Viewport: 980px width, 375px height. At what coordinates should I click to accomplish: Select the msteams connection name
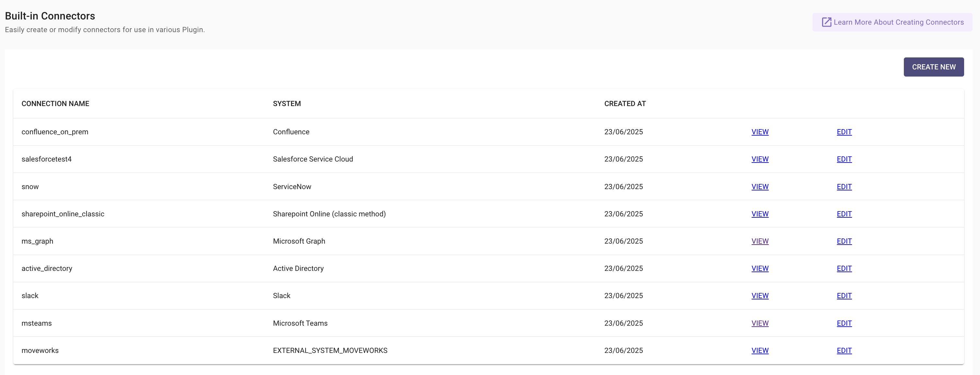click(x=37, y=323)
